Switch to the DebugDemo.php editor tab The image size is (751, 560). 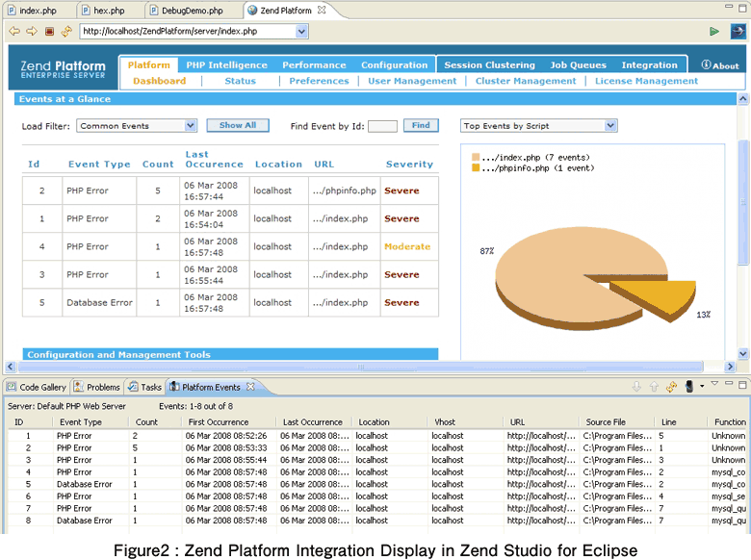[x=192, y=10]
